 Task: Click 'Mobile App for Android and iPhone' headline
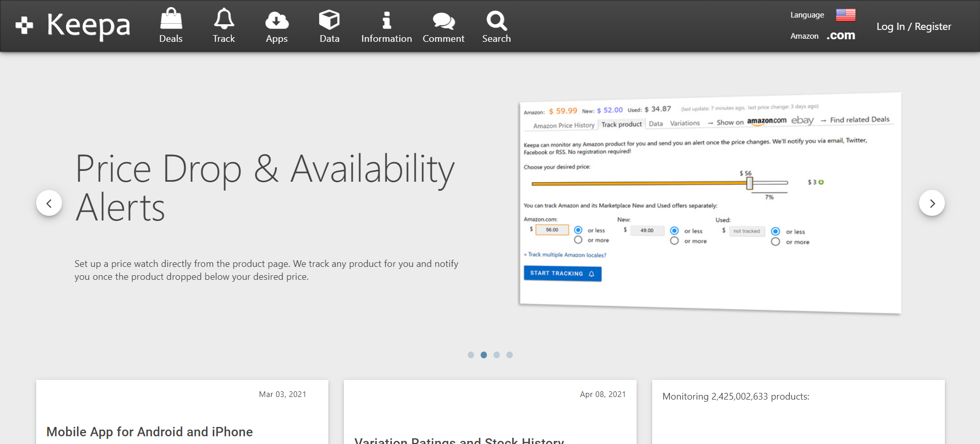coord(150,432)
